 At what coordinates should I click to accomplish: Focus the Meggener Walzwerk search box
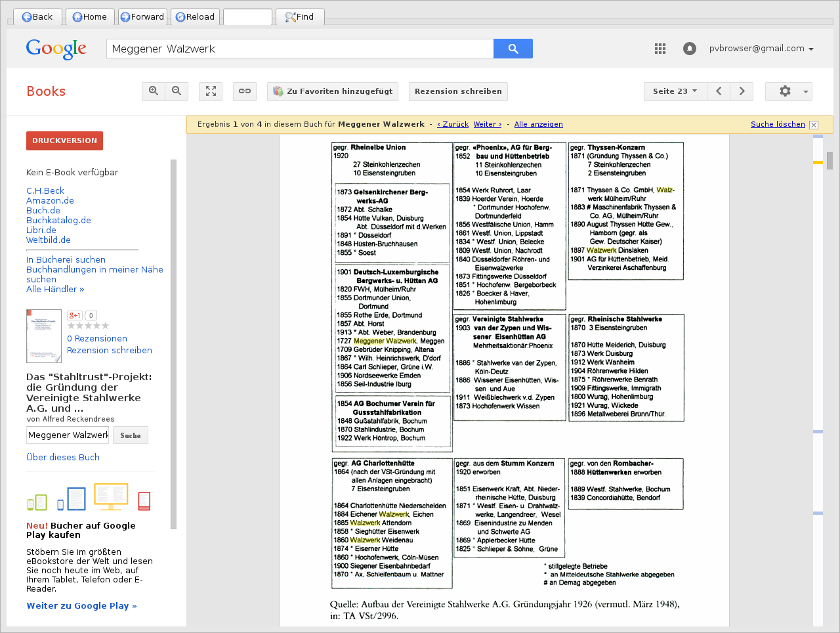[x=300, y=49]
